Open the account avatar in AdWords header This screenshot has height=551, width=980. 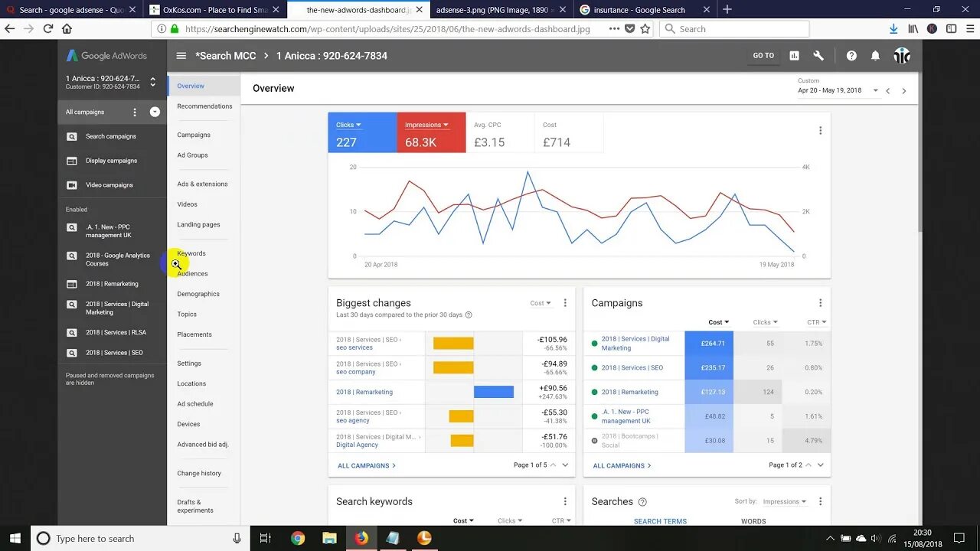[x=902, y=56]
